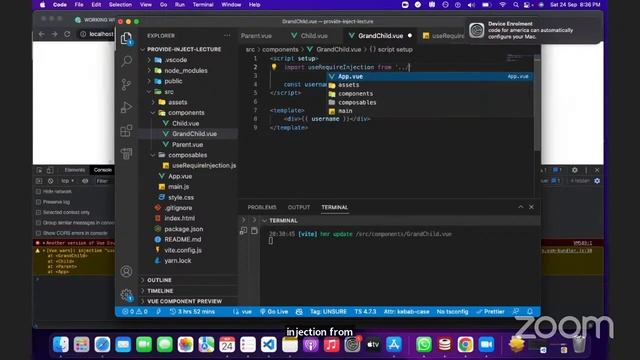Switch to the Parent.vue editor tab
The height and width of the screenshot is (360, 640).
coord(256,36)
